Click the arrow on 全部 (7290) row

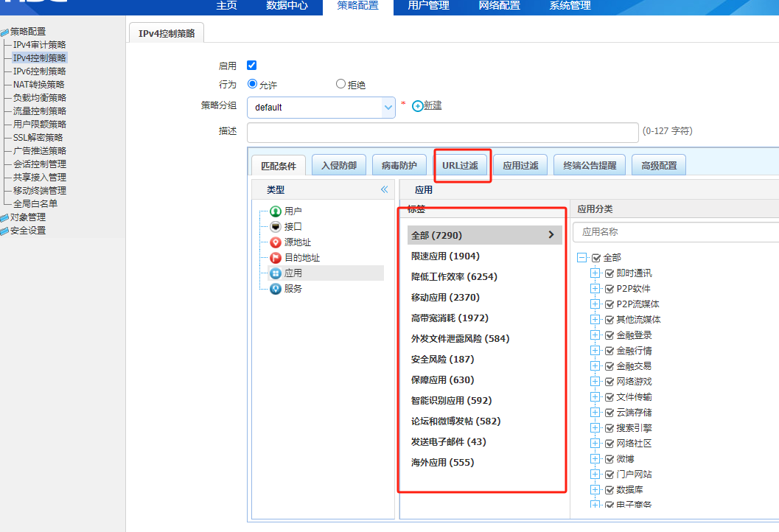pos(551,234)
